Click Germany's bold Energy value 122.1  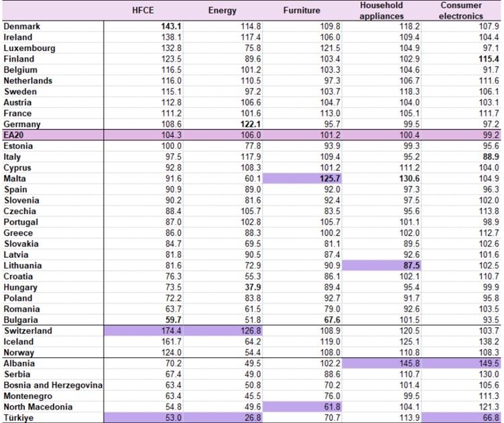coord(249,124)
